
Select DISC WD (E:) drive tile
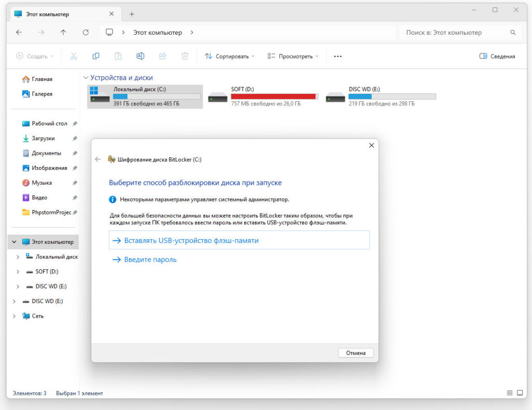click(x=381, y=97)
